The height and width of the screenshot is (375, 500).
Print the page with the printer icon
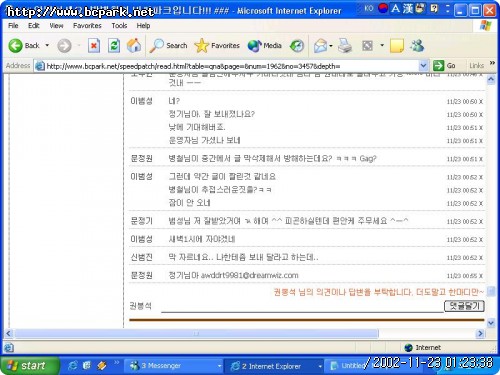(345, 46)
